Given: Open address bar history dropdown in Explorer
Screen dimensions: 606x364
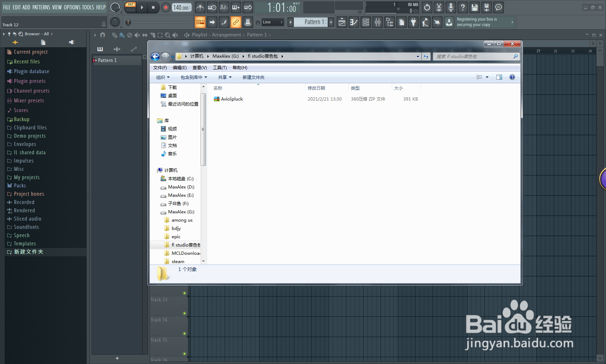Looking at the screenshot, I should [418, 56].
